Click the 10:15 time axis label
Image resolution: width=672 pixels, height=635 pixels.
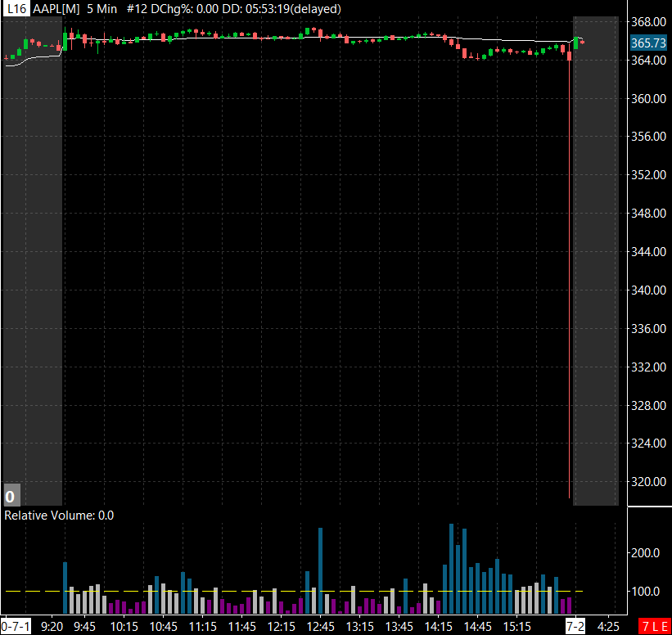coord(124,627)
